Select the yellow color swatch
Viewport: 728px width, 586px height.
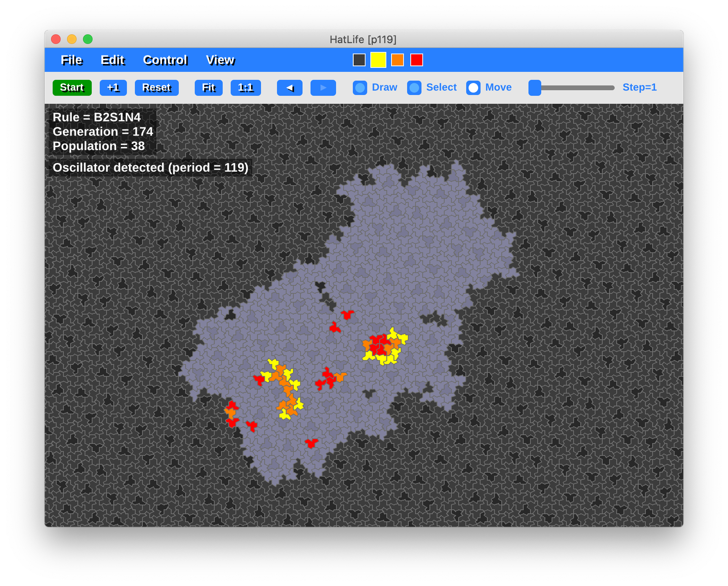point(378,60)
